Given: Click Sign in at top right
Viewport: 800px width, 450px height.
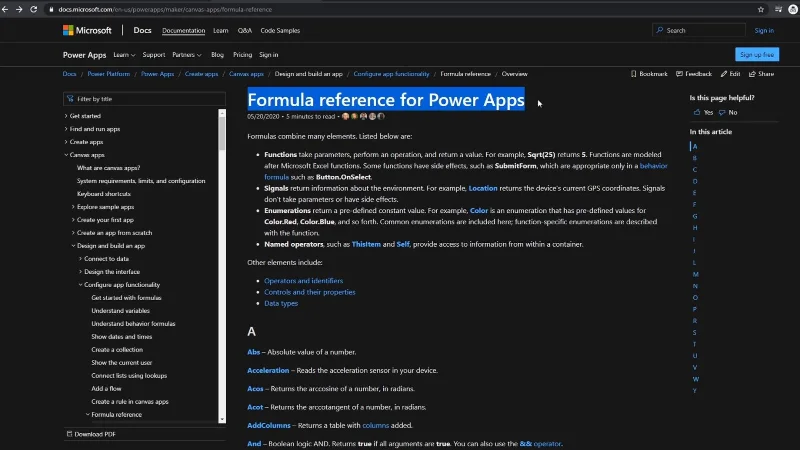Looking at the screenshot, I should click(x=764, y=31).
